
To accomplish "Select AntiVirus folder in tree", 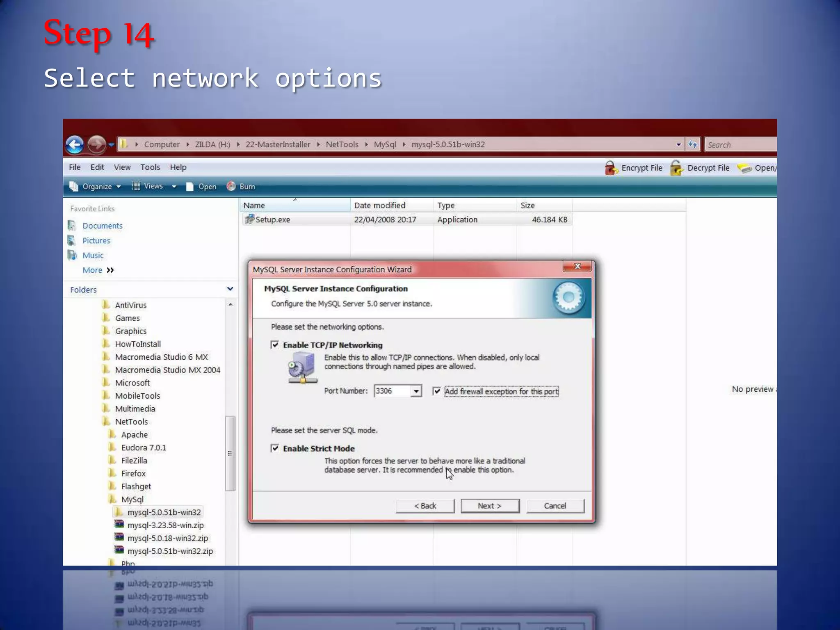I will pyautogui.click(x=130, y=305).
